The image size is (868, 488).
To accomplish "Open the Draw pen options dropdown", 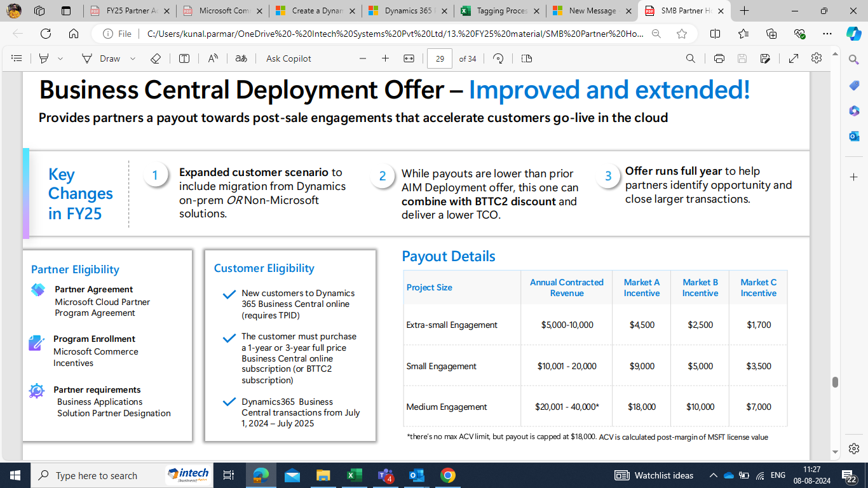I will tap(132, 58).
